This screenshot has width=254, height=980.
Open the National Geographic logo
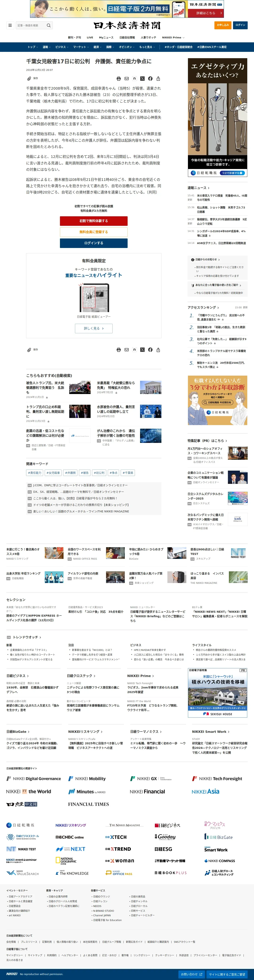(x=66, y=860)
